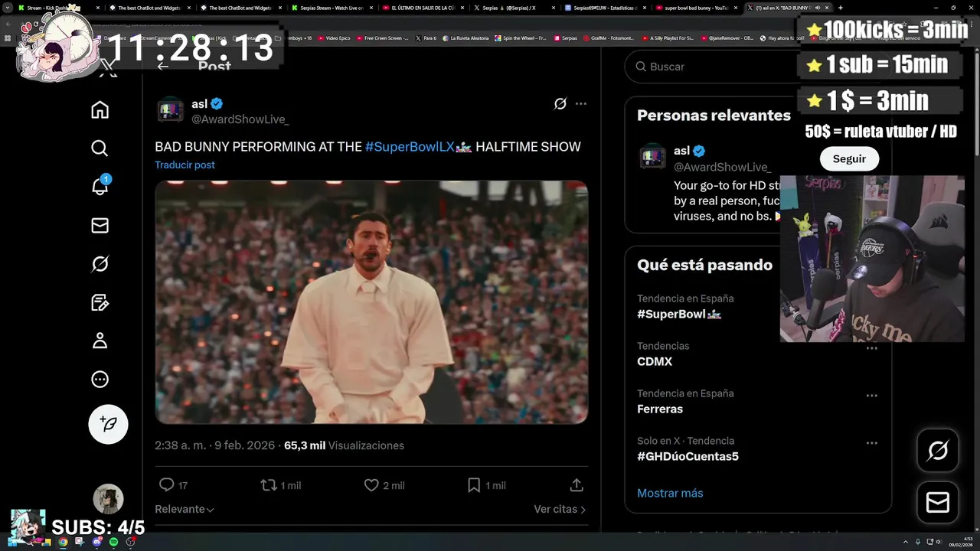This screenshot has height=551, width=980.
Task: Click the 65,3 mil Visualizaciones count
Action: pyautogui.click(x=344, y=445)
